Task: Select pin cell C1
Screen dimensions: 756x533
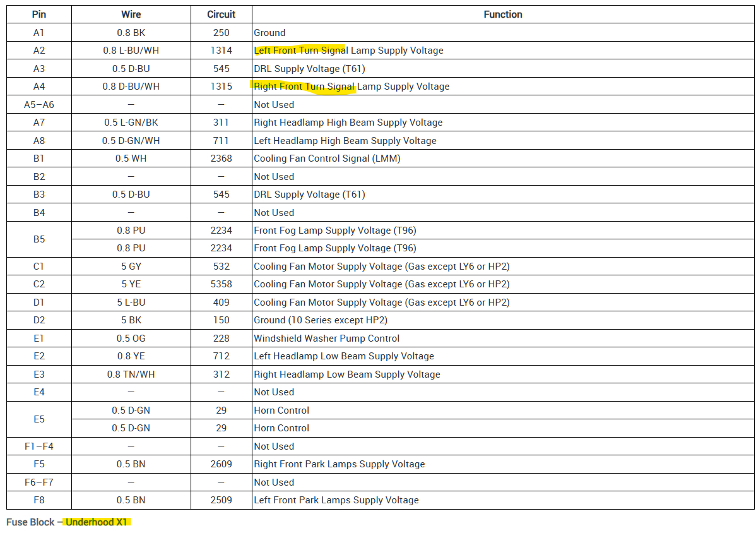Action: 39,266
